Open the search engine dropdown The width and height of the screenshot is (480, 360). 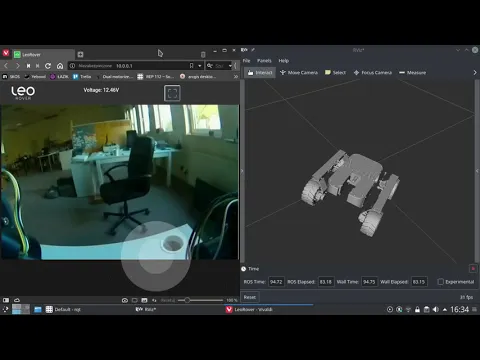click(x=230, y=66)
